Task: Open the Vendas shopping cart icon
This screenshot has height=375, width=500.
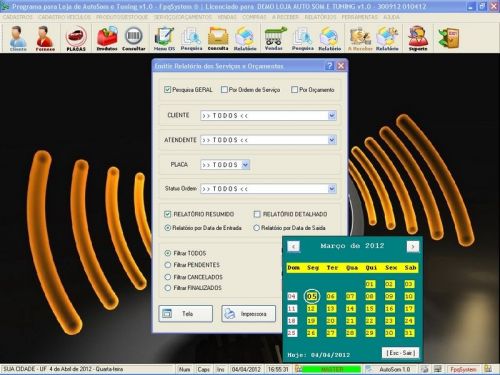Action: pyautogui.click(x=274, y=38)
